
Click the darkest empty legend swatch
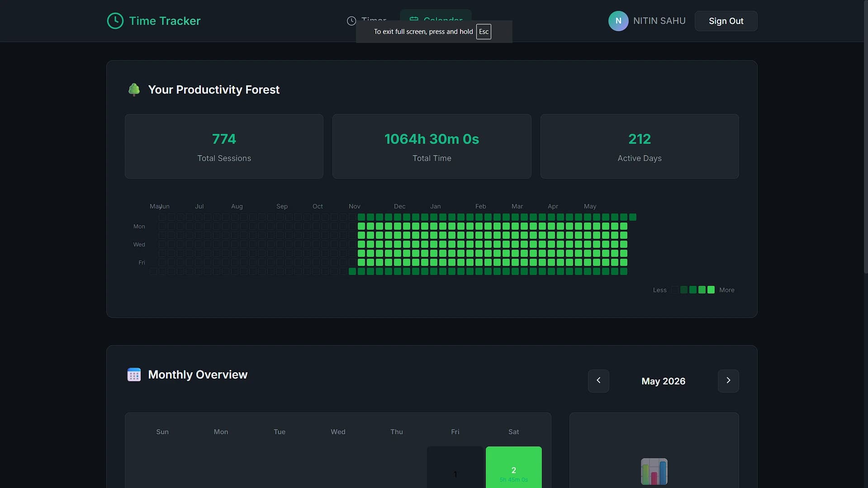(x=675, y=290)
